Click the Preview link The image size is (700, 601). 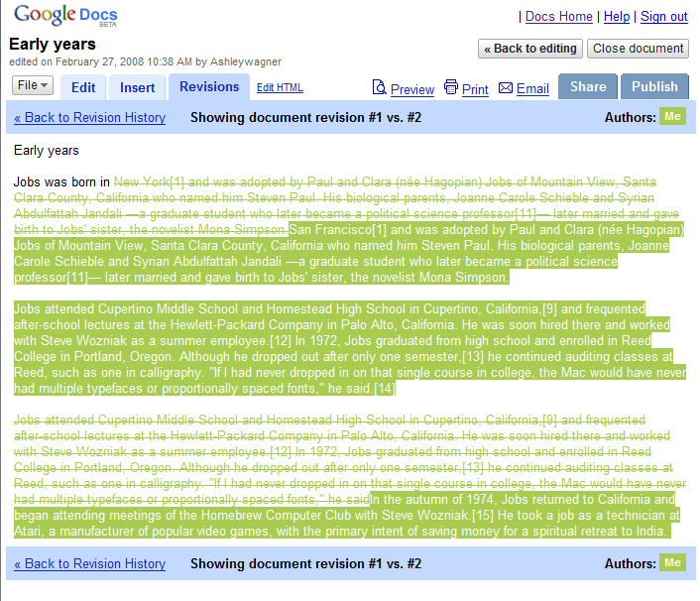click(412, 89)
